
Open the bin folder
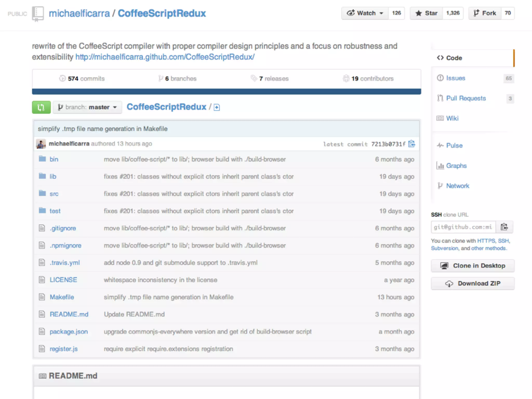point(54,159)
